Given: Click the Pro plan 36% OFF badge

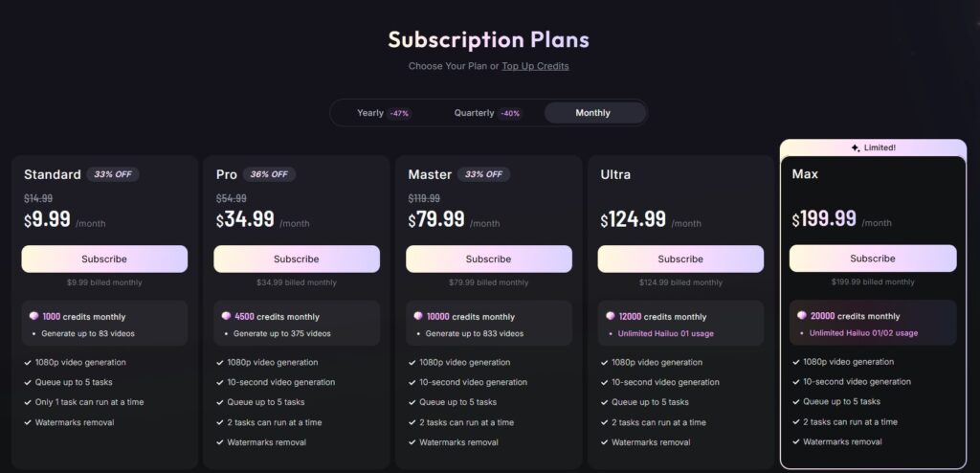Looking at the screenshot, I should point(269,174).
